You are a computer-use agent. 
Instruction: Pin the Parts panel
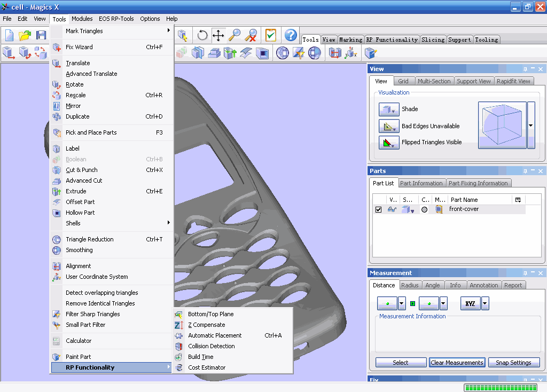[525, 171]
